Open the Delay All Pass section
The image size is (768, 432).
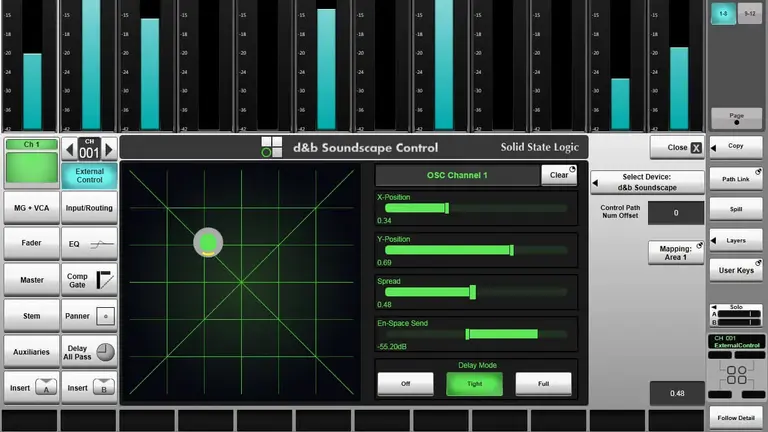pos(90,352)
